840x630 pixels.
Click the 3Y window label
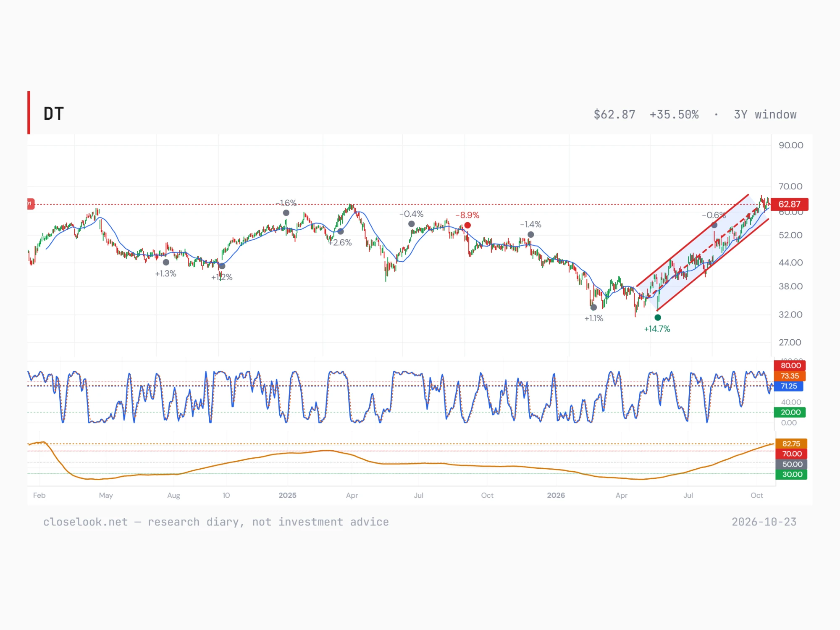point(765,115)
